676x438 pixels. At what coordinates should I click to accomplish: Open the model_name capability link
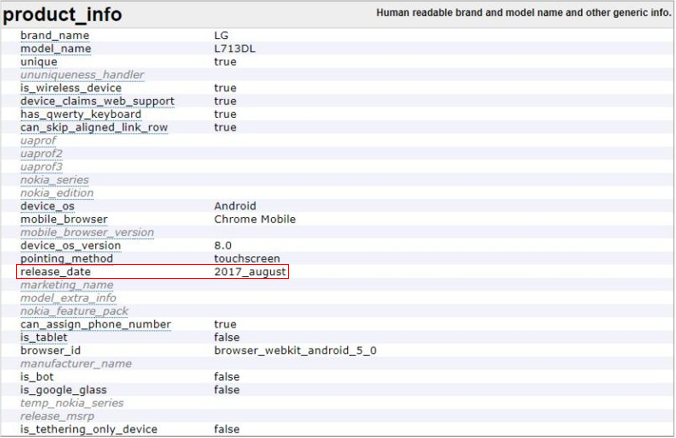pos(56,49)
